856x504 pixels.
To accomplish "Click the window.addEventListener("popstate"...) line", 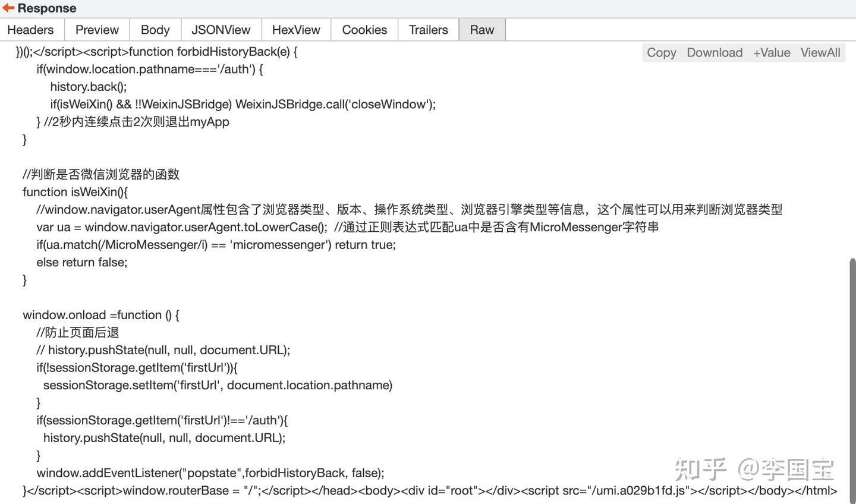I will click(x=210, y=473).
